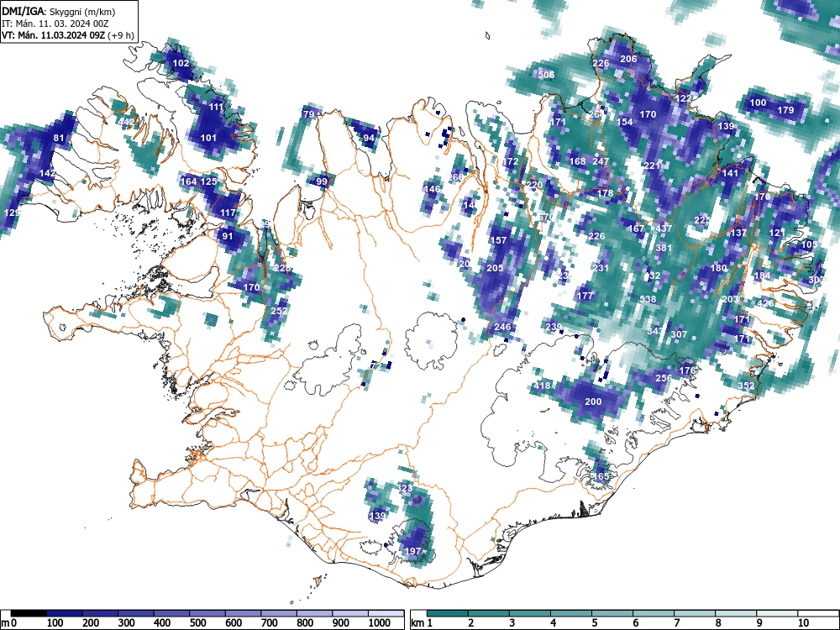Screen dimensions: 840x630
Task: Select the '197' visibility value
Action: coord(412,551)
